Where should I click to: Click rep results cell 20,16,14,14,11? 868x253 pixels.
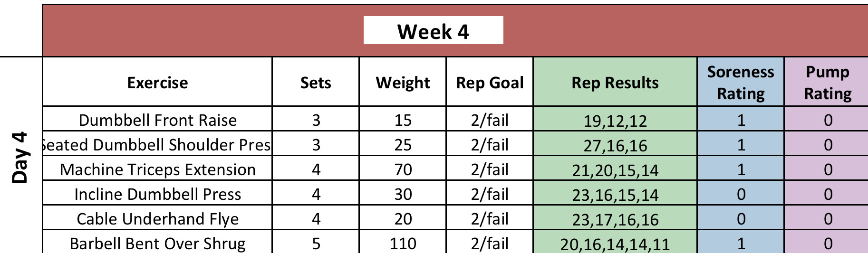click(615, 244)
